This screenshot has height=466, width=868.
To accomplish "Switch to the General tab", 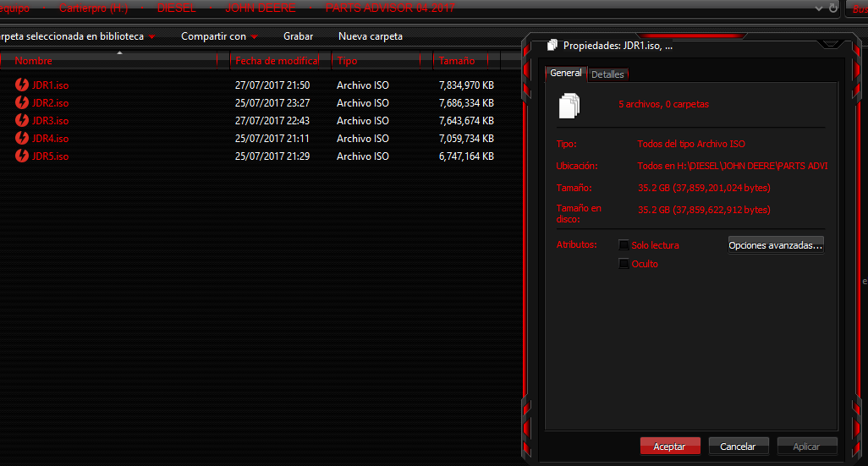I will 566,73.
